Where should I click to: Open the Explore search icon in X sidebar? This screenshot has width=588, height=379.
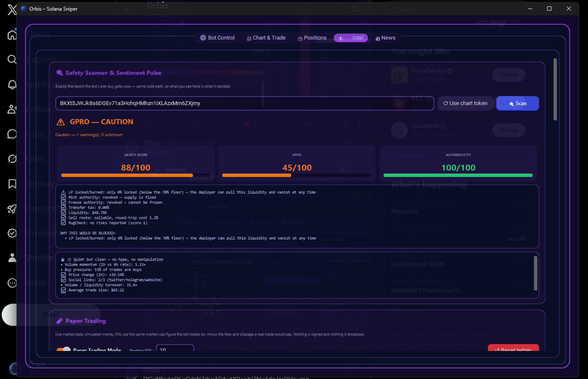click(x=12, y=60)
